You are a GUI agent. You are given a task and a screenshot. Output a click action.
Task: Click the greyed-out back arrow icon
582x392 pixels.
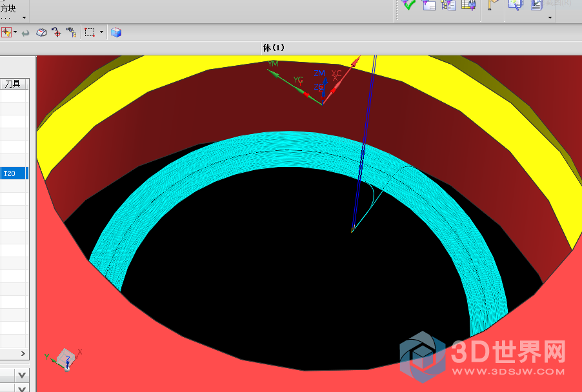pos(26,33)
